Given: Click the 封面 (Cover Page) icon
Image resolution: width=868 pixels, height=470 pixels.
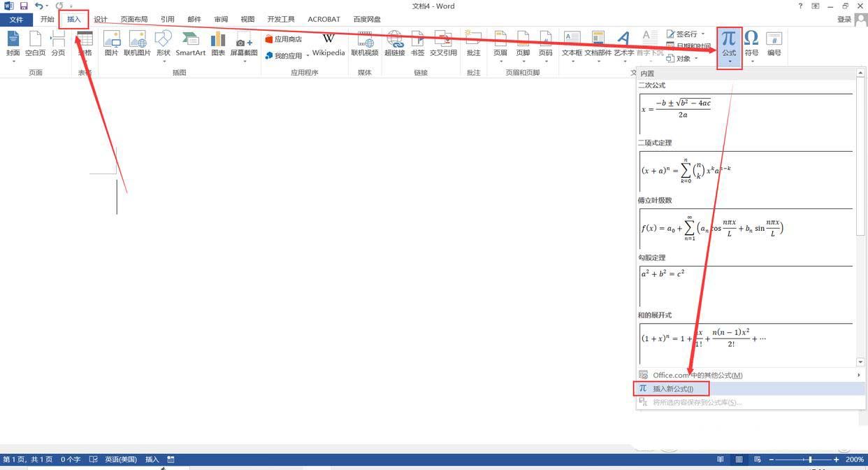Looking at the screenshot, I should (13, 43).
